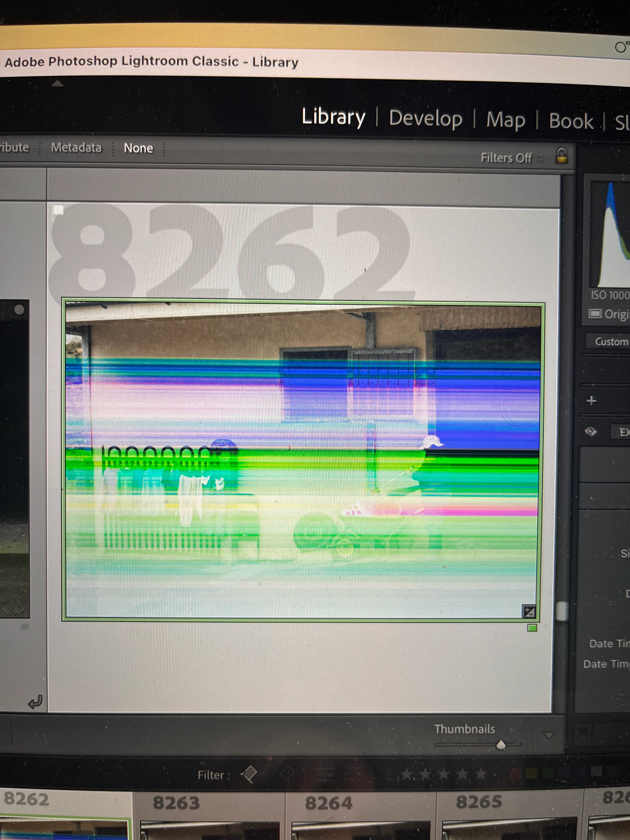Open the Map module
Viewport: 630px width, 840px height.
pos(505,120)
